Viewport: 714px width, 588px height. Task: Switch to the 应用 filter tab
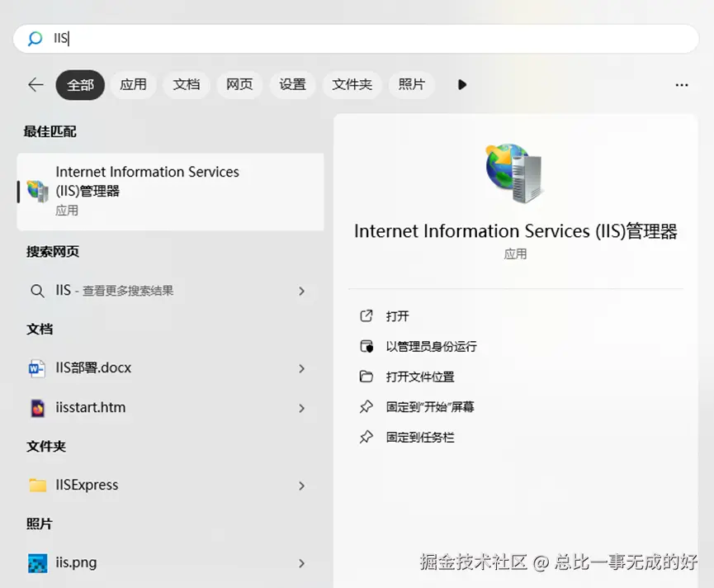[133, 84]
